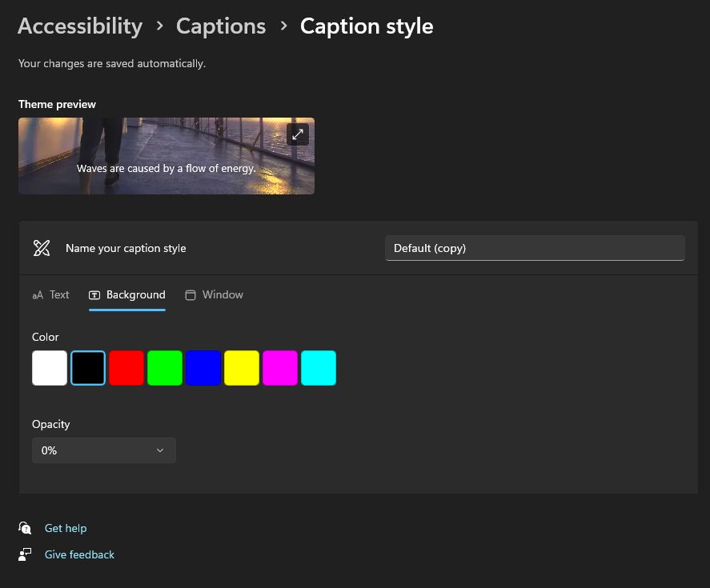
Task: Click the window frame icon on Window tab
Action: point(191,294)
